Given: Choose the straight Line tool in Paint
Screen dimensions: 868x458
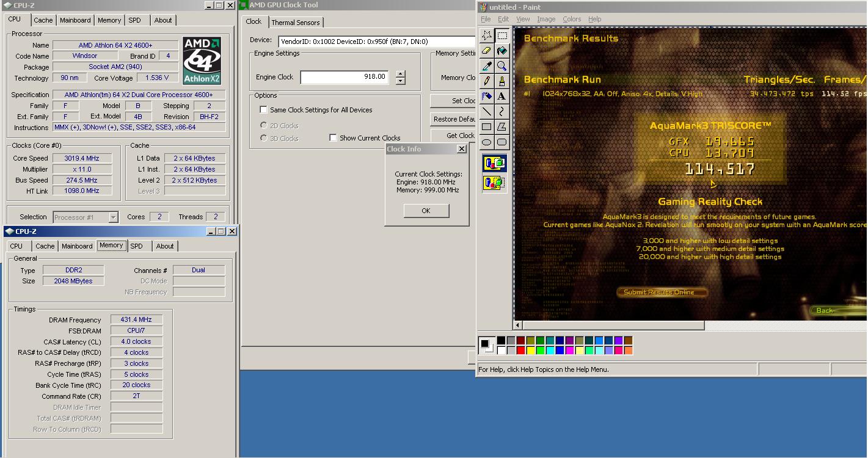Looking at the screenshot, I should [x=487, y=112].
